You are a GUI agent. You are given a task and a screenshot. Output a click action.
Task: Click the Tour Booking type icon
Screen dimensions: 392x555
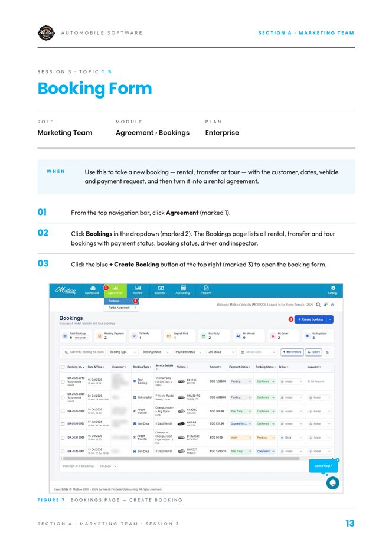[x=135, y=381]
